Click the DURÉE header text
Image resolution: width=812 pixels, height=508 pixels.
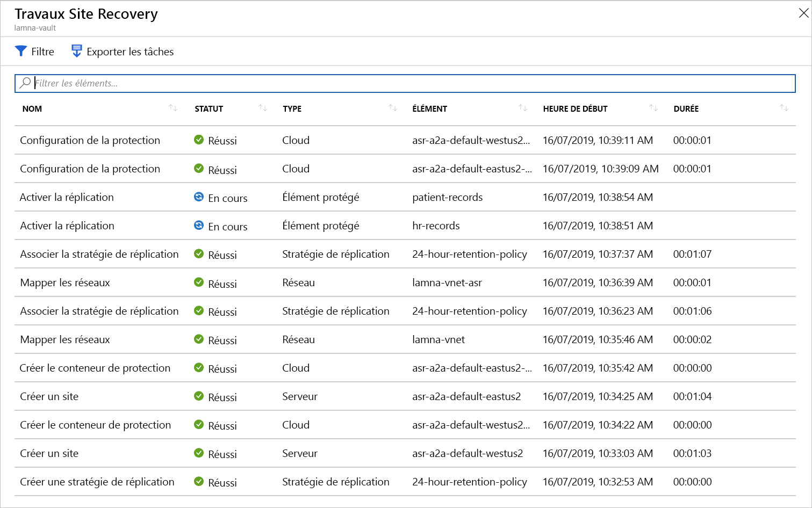686,108
